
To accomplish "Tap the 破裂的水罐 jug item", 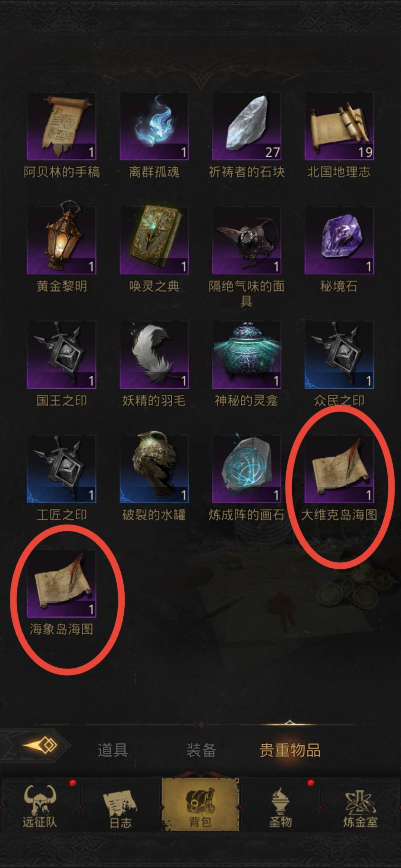I will (154, 469).
